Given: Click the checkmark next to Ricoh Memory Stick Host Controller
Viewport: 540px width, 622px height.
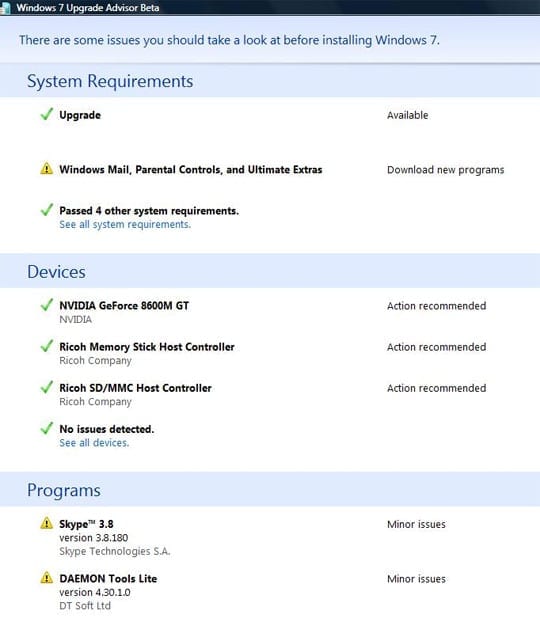Looking at the screenshot, I should coord(46,346).
